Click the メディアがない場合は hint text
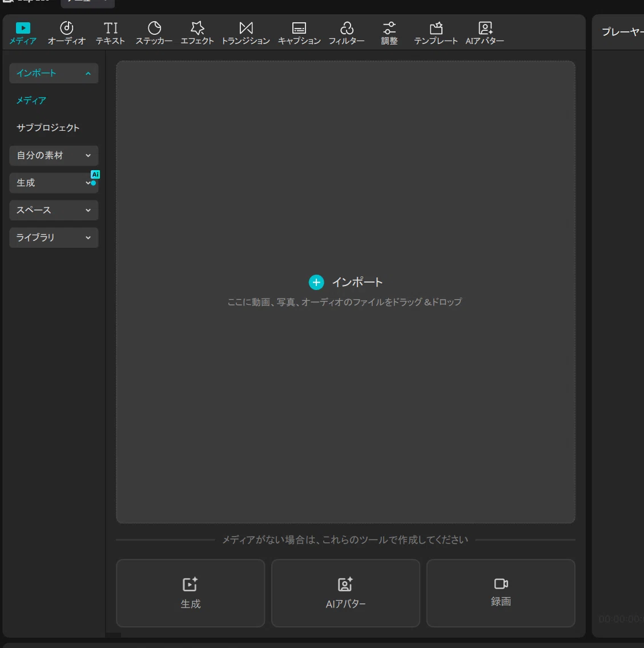644x648 pixels. [x=345, y=540]
